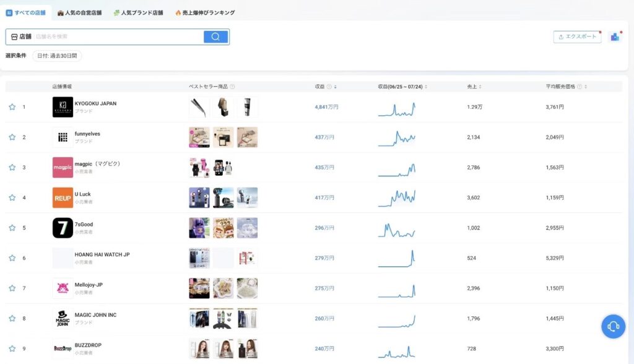Open HOANG HAI WATCH JP first thumbnail

point(199,258)
